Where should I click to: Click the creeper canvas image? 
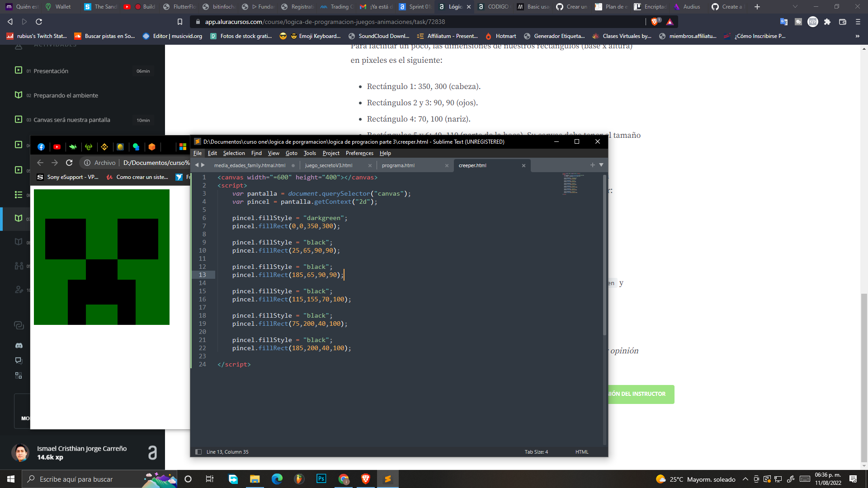(x=102, y=257)
